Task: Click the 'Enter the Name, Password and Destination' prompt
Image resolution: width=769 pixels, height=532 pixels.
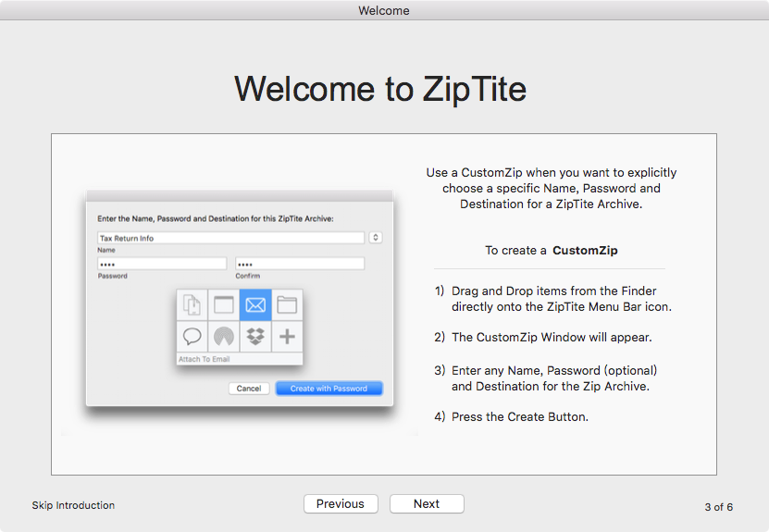Action: pos(216,218)
